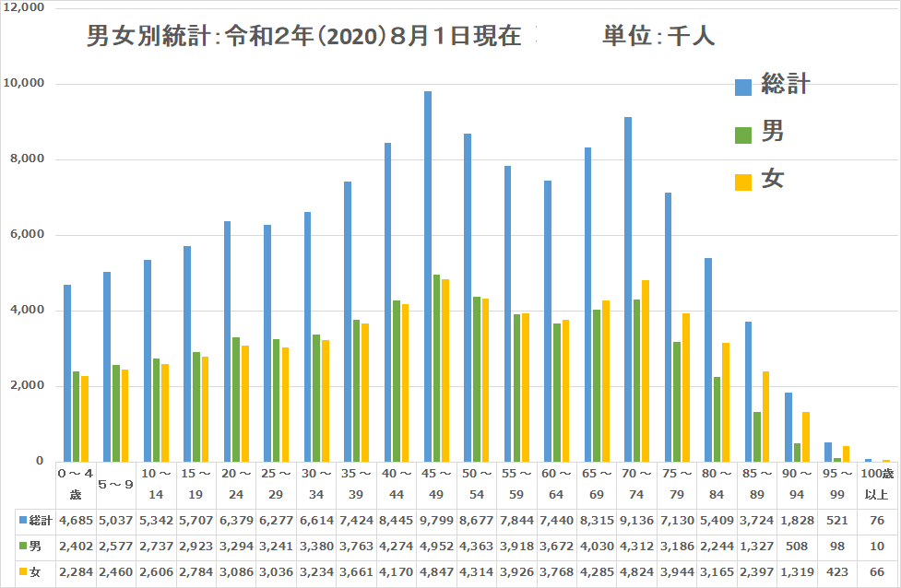Click the table cell with value 2,402
The height and width of the screenshot is (588, 901).
[x=76, y=547]
